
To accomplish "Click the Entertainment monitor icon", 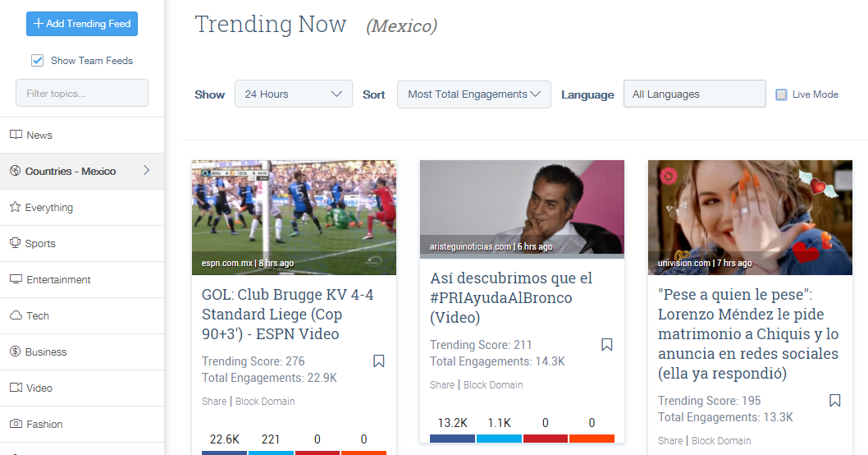I will pyautogui.click(x=16, y=278).
